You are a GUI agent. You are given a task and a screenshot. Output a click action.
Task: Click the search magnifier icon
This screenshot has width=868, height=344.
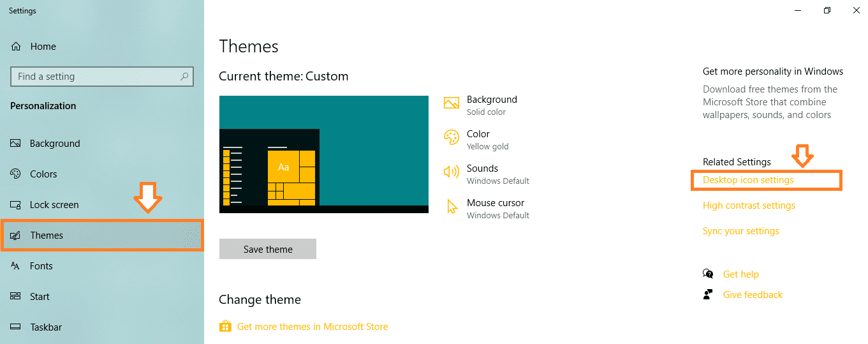point(184,77)
